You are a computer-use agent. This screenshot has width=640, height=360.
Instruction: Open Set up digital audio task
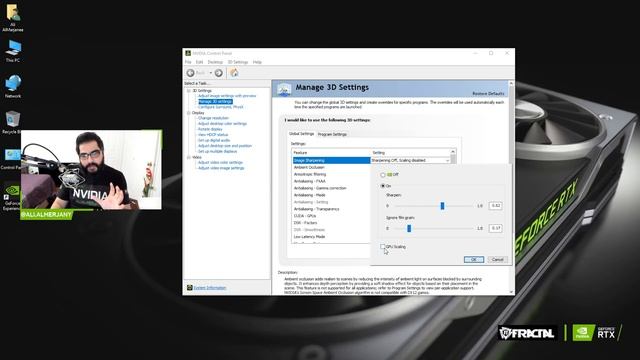click(x=214, y=140)
